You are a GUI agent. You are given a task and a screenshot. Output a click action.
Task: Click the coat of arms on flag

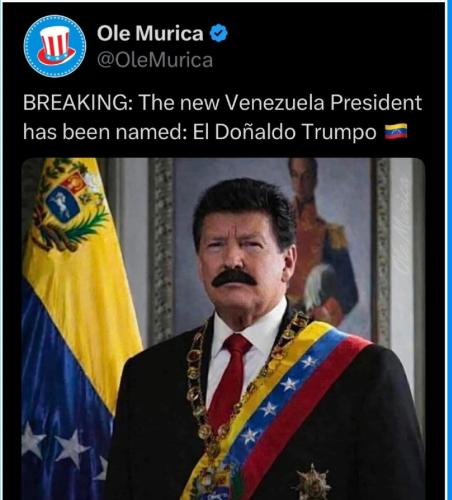[68, 207]
